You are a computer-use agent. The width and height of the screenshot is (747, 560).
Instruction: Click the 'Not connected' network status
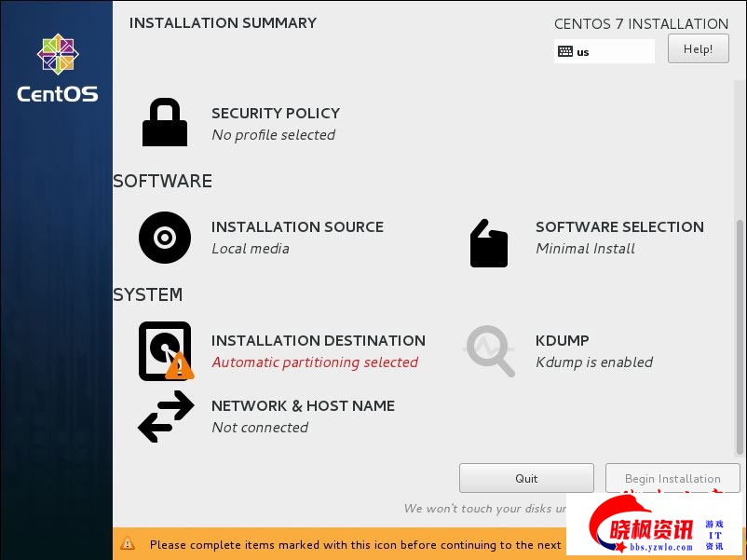[260, 428]
